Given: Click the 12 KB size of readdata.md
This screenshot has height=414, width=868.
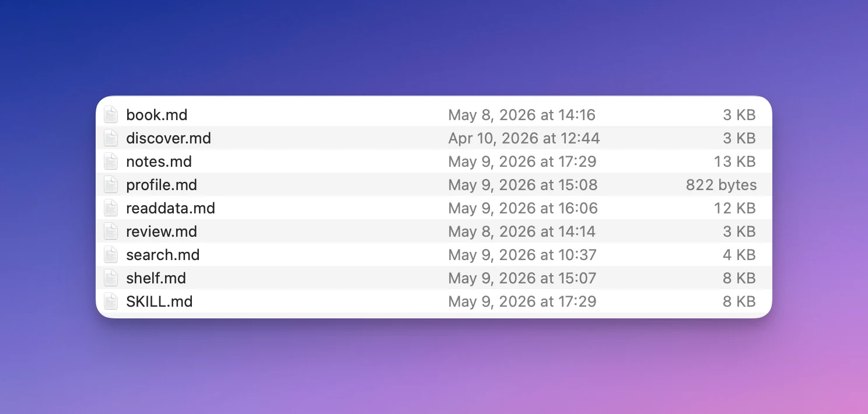Looking at the screenshot, I should [x=735, y=208].
